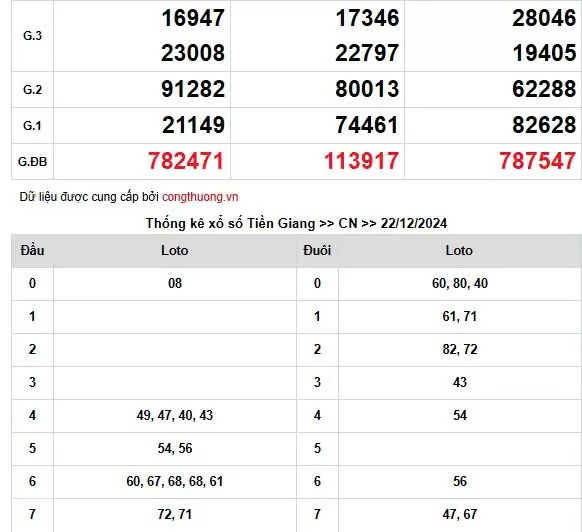
Task: Select the G.1 number 74461
Action: pyautogui.click(x=367, y=125)
